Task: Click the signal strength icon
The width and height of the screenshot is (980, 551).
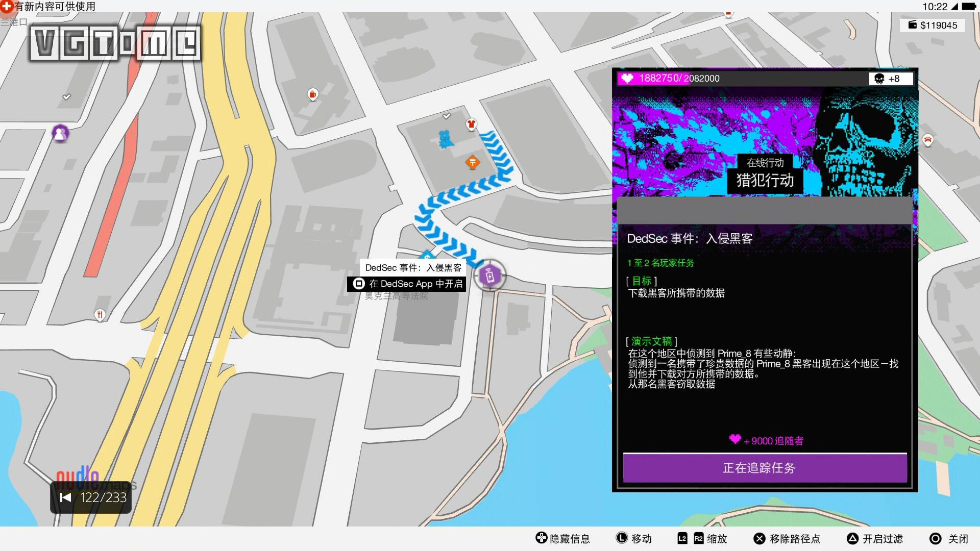Action: coord(954,7)
